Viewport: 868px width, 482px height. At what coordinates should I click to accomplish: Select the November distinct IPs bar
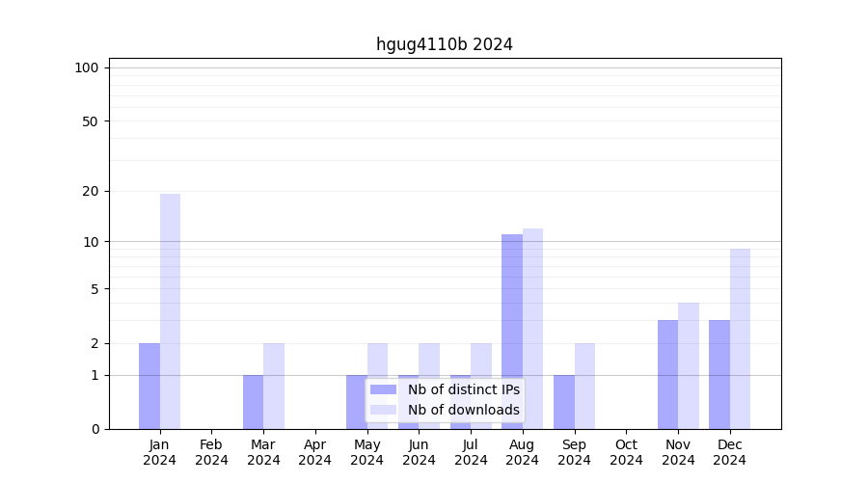point(667,374)
